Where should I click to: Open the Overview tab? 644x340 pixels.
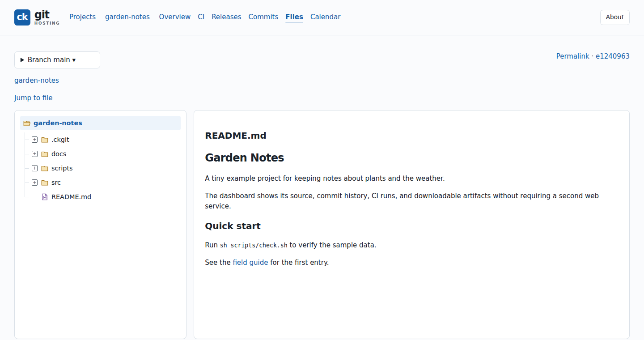click(x=175, y=17)
